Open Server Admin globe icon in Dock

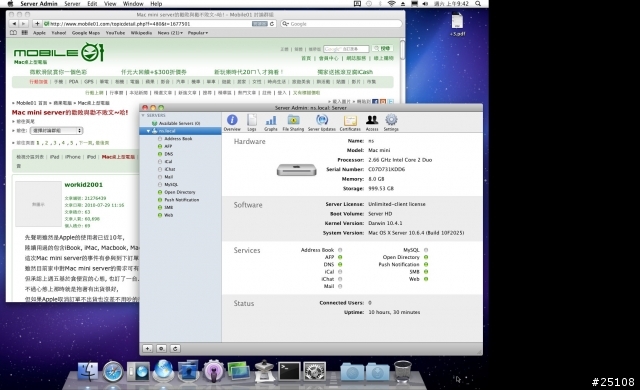tap(164, 371)
